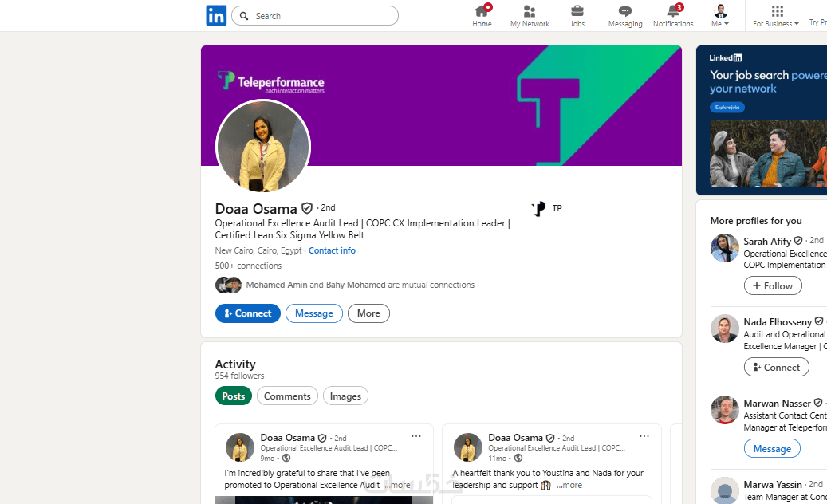Open the Notifications bell icon
The height and width of the screenshot is (504, 827).
pos(673,16)
